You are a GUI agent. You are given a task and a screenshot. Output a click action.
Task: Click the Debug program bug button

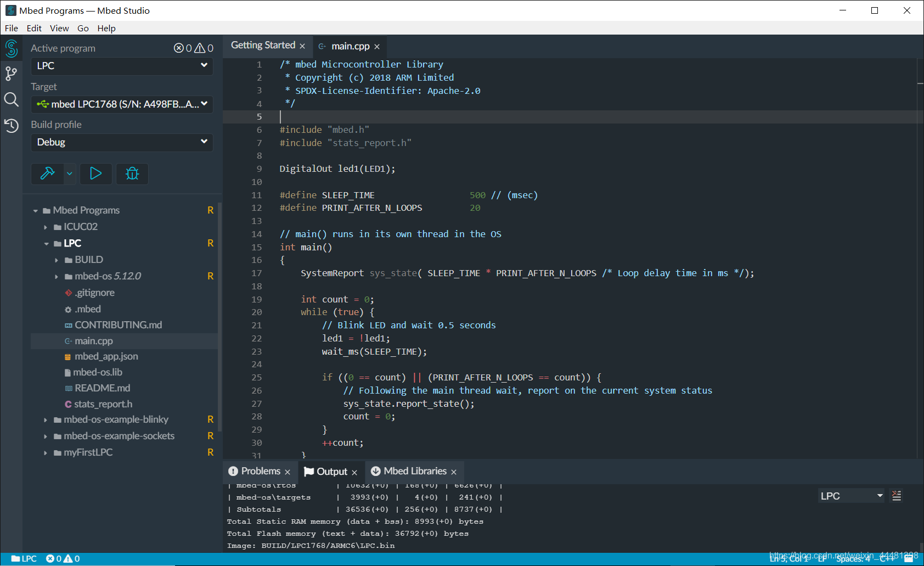pos(132,173)
